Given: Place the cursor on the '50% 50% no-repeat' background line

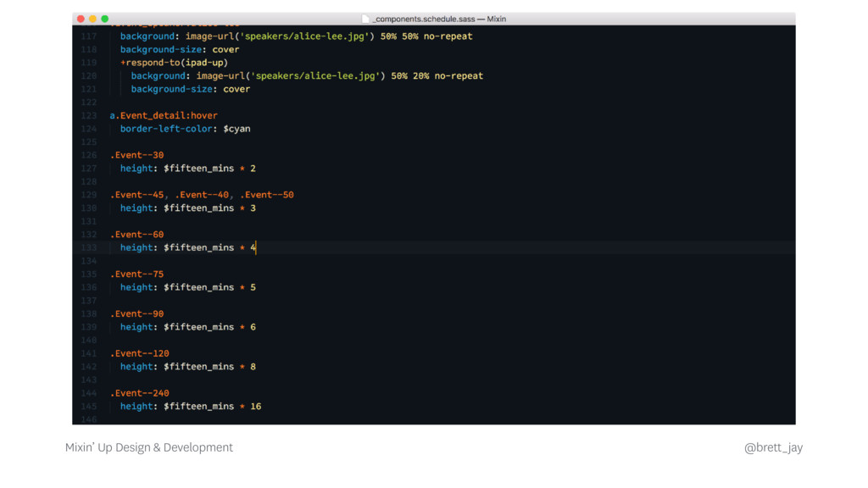Looking at the screenshot, I should pos(296,36).
